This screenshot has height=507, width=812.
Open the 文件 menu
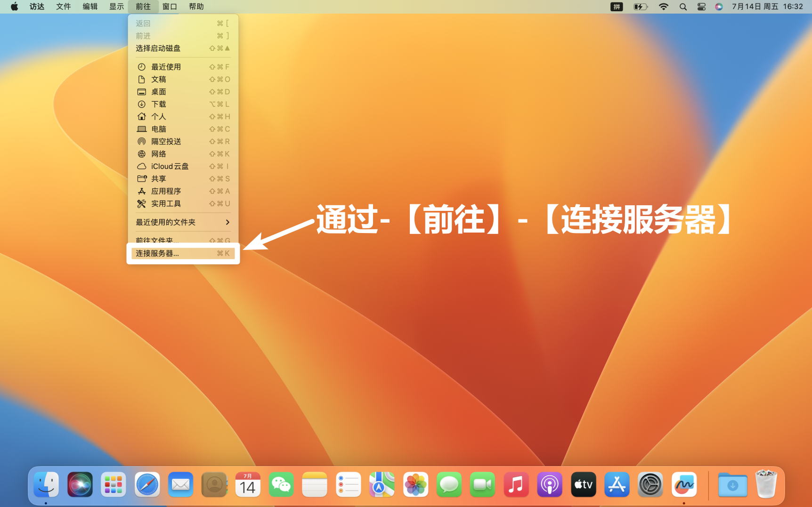[63, 7]
